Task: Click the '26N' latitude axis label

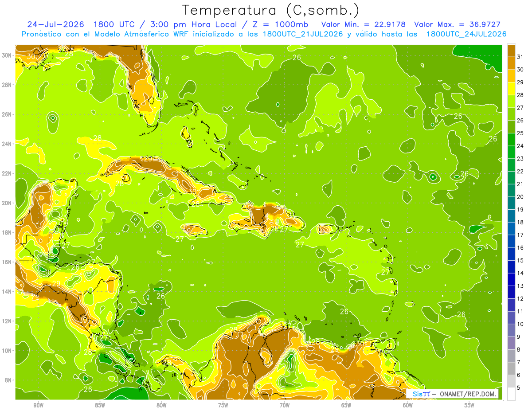Action: coord(8,114)
